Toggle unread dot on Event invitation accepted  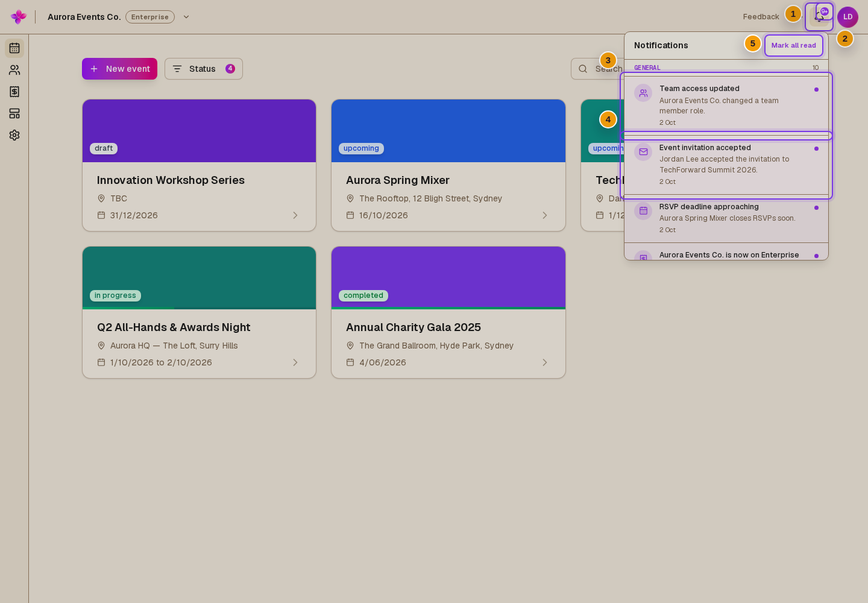point(816,148)
